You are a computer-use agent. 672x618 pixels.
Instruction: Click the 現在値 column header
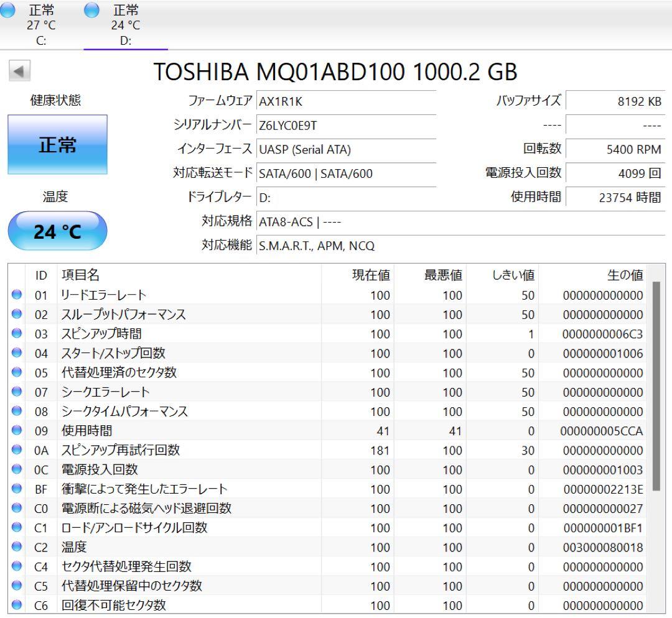pyautogui.click(x=357, y=275)
